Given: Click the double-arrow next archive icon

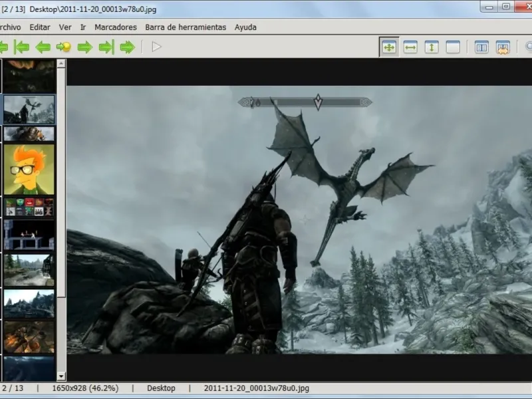Looking at the screenshot, I should [x=127, y=47].
